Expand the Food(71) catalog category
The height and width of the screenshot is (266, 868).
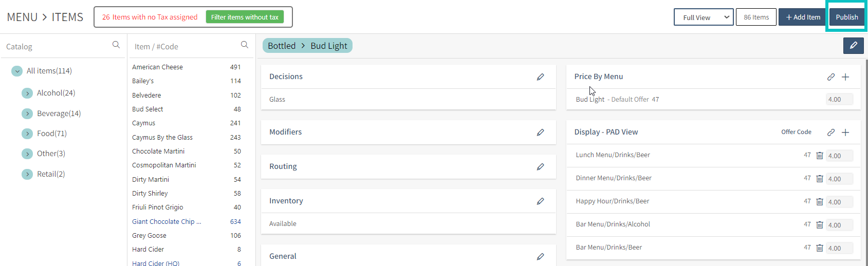coord(27,134)
